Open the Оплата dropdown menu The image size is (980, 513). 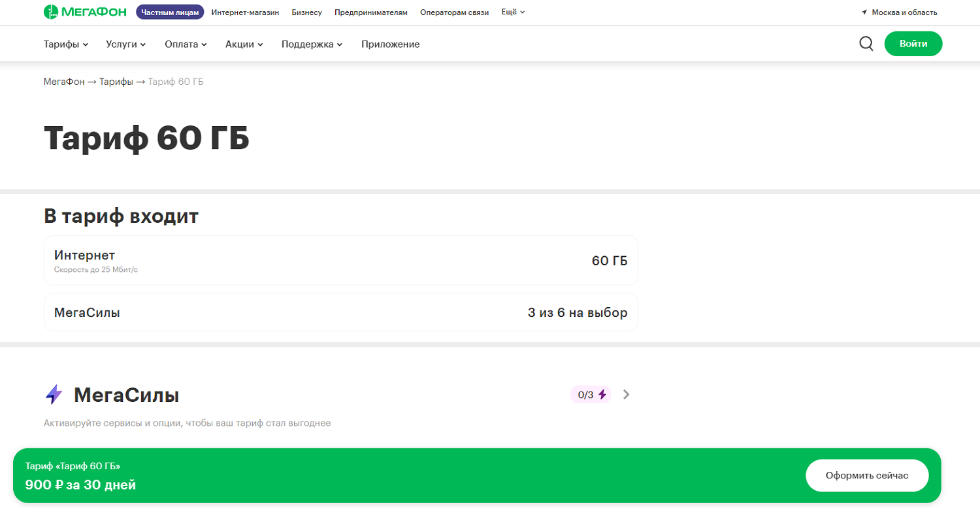[186, 44]
